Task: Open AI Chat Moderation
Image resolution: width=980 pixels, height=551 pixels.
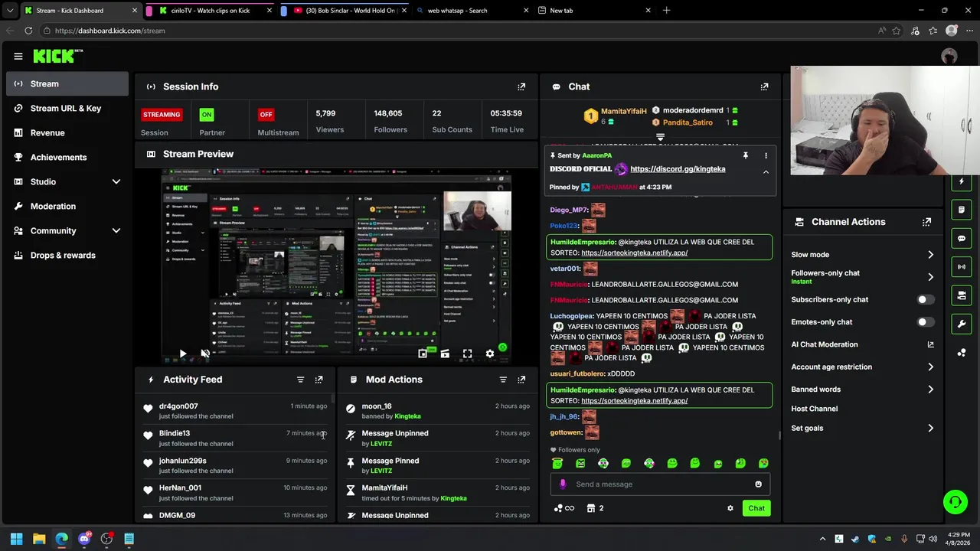Action: click(825, 345)
